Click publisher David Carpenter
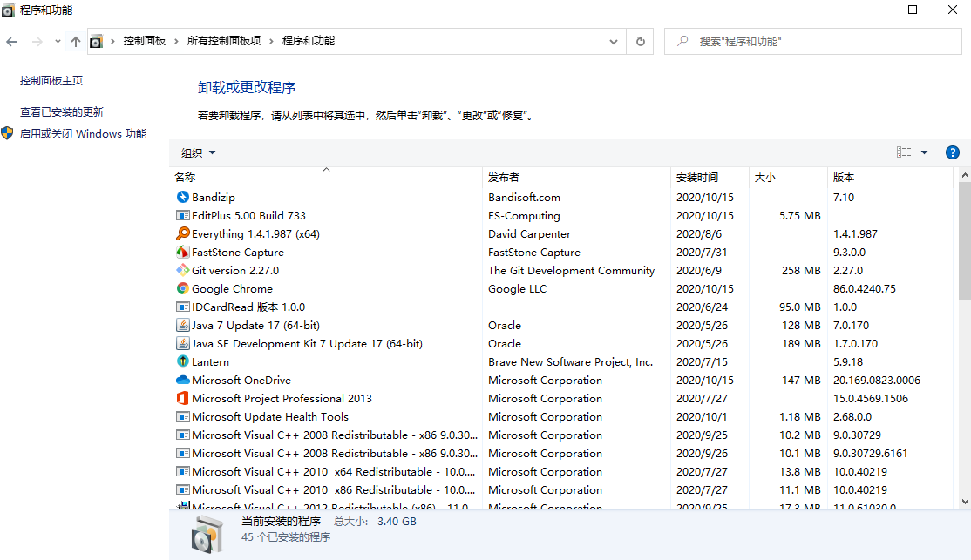 pos(529,234)
